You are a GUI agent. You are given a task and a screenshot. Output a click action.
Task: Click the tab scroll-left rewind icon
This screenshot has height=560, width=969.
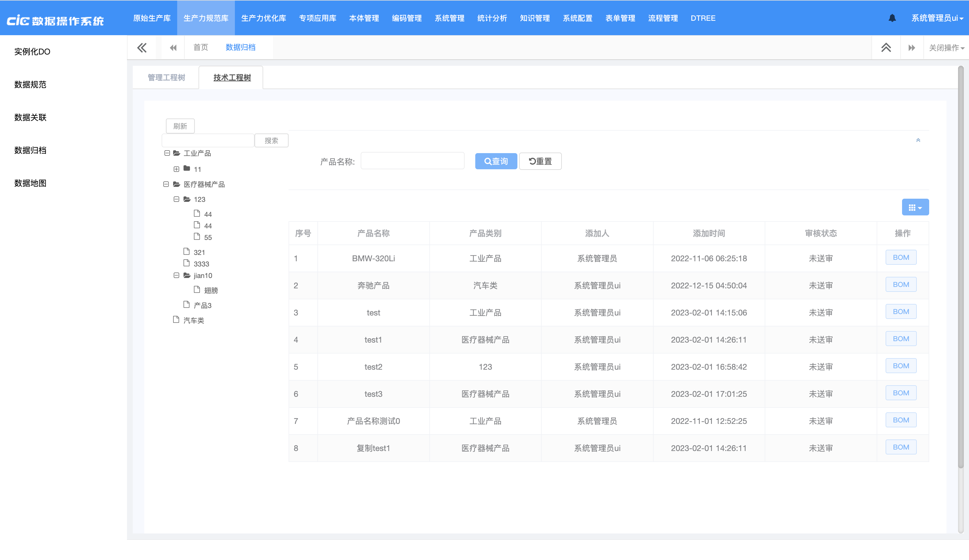click(x=173, y=48)
